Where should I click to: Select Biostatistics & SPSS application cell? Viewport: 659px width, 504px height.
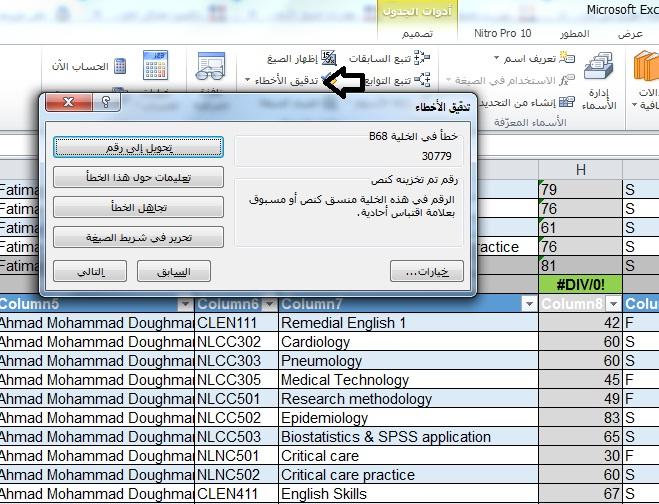pos(408,437)
